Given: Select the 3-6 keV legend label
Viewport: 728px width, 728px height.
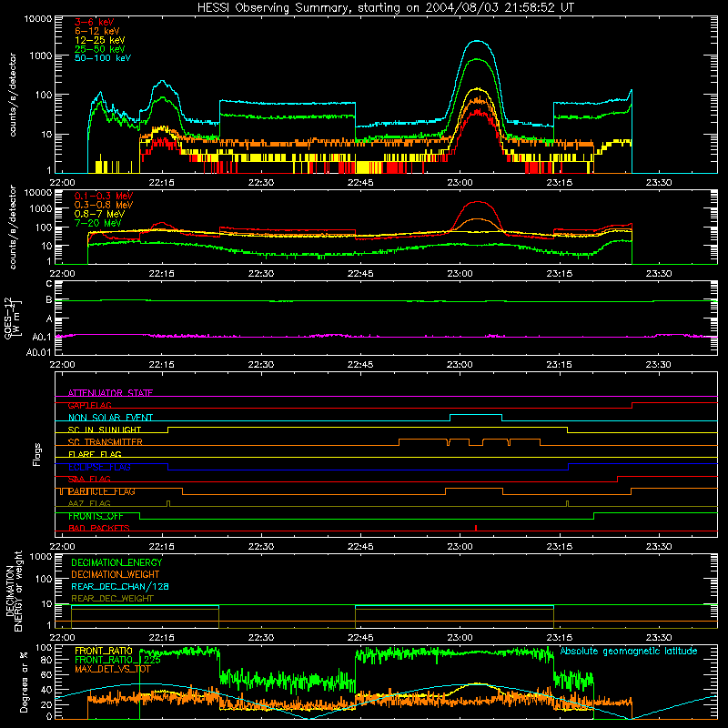Looking at the screenshot, I should tap(94, 22).
